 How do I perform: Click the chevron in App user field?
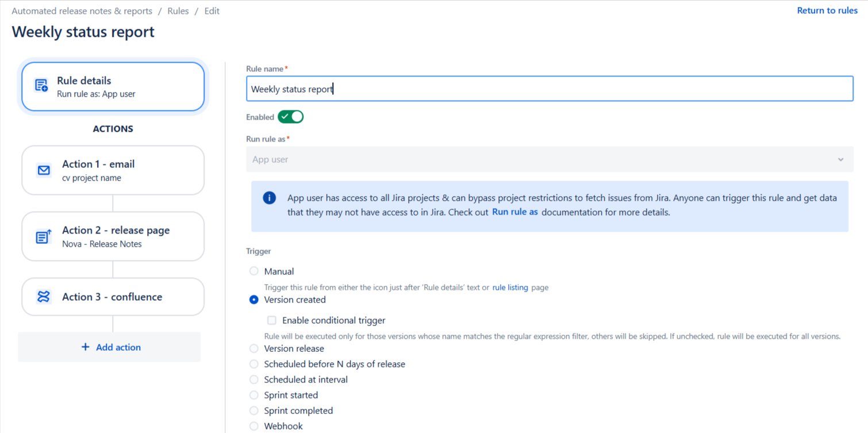[x=841, y=159]
